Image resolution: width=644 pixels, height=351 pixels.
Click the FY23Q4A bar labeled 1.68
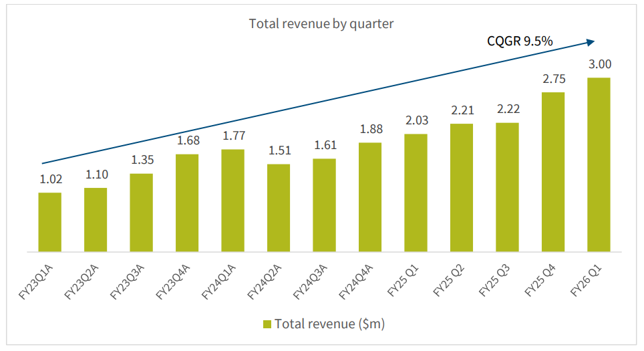pos(187,203)
